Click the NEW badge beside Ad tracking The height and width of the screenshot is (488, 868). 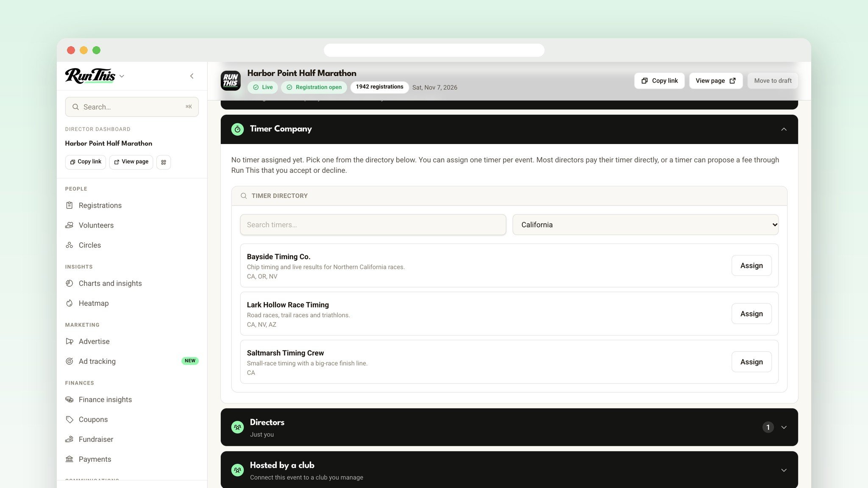190,361
